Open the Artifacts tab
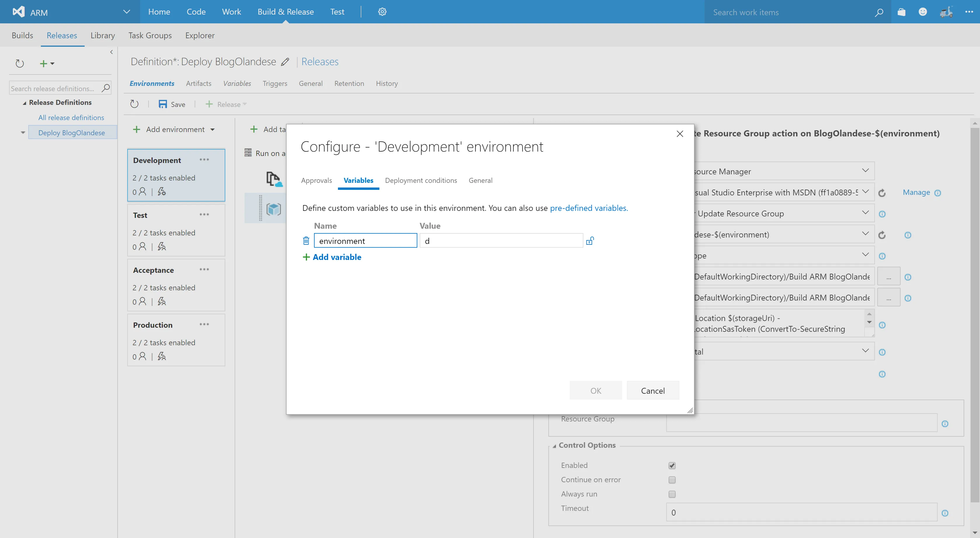980x538 pixels. point(198,83)
